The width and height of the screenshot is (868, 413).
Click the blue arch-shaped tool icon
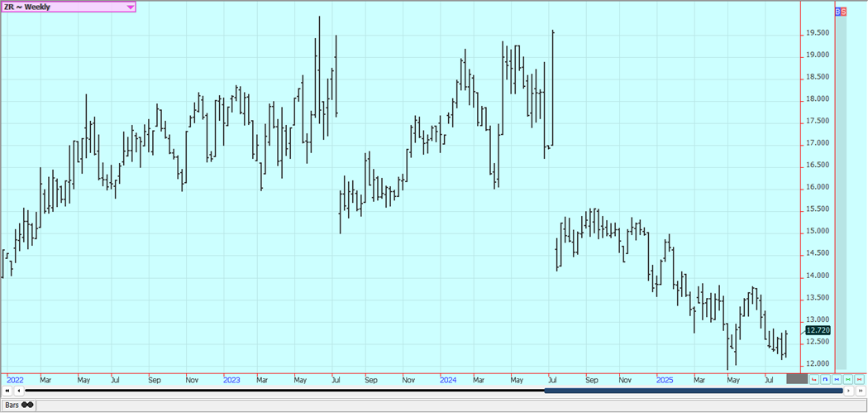click(825, 379)
